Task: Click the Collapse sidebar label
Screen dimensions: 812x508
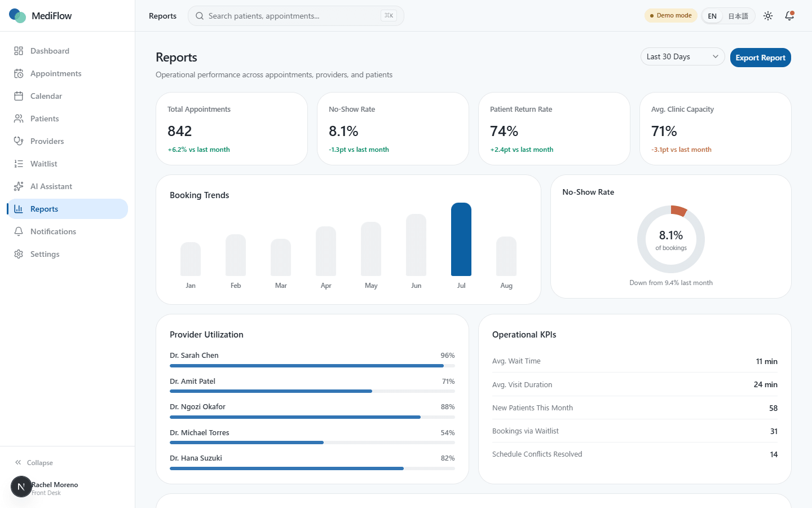Action: pos(40,462)
